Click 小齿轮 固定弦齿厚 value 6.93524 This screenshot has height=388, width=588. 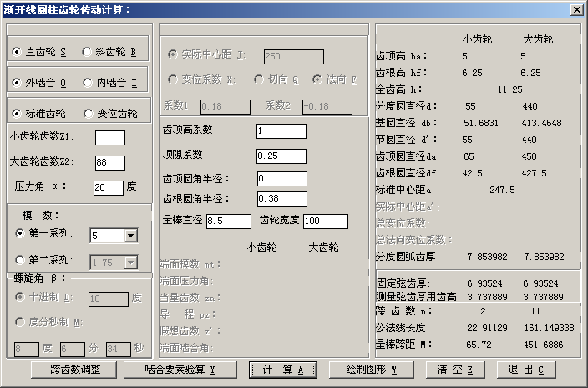(484, 283)
